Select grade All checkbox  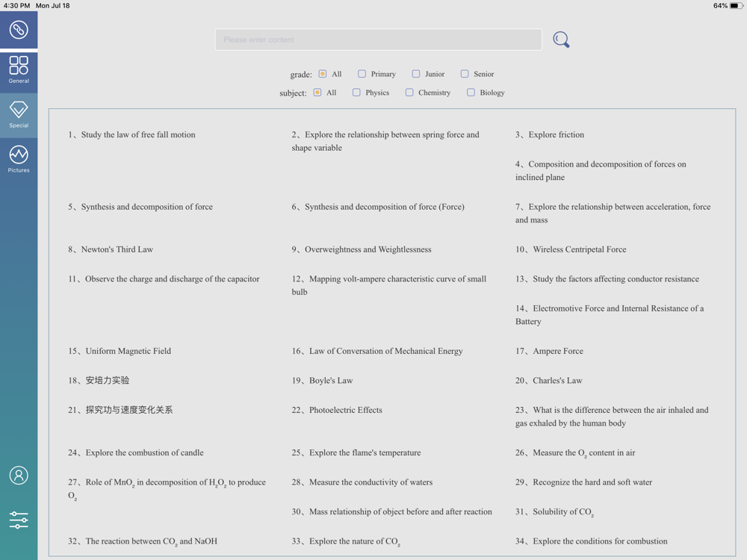tap(323, 74)
